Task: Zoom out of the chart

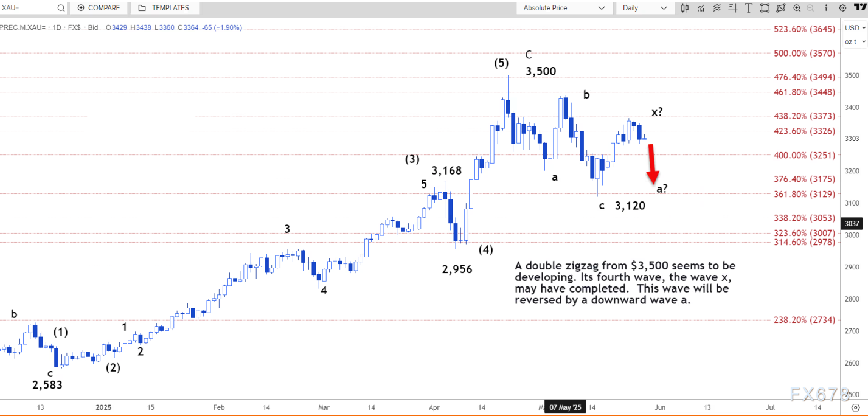Action: tap(810, 8)
